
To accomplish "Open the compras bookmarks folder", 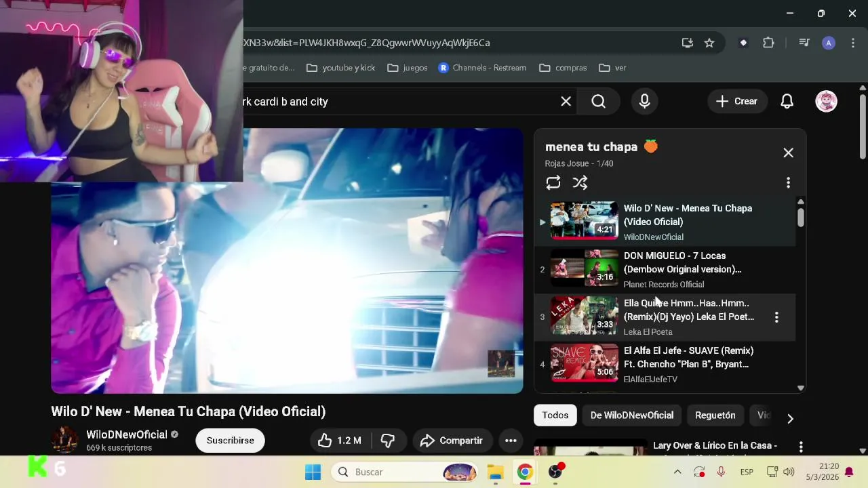I will [563, 68].
